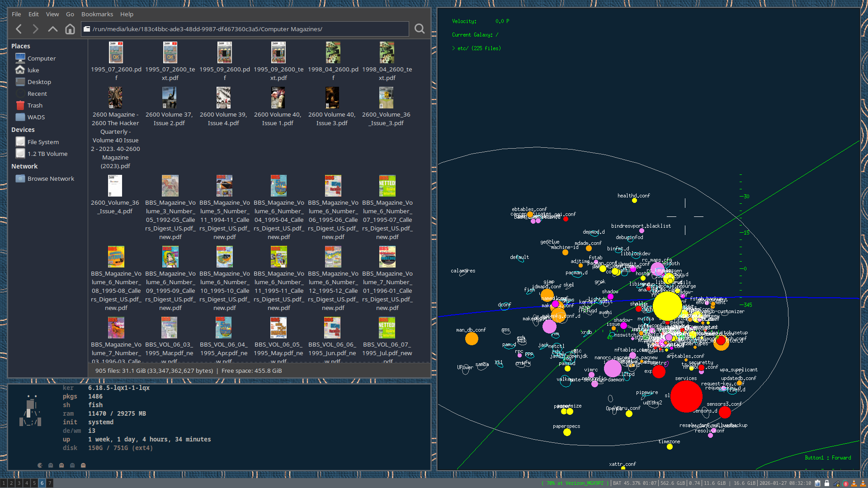This screenshot has height=488, width=868.
Task: Click the Back navigation arrow
Action: point(19,29)
